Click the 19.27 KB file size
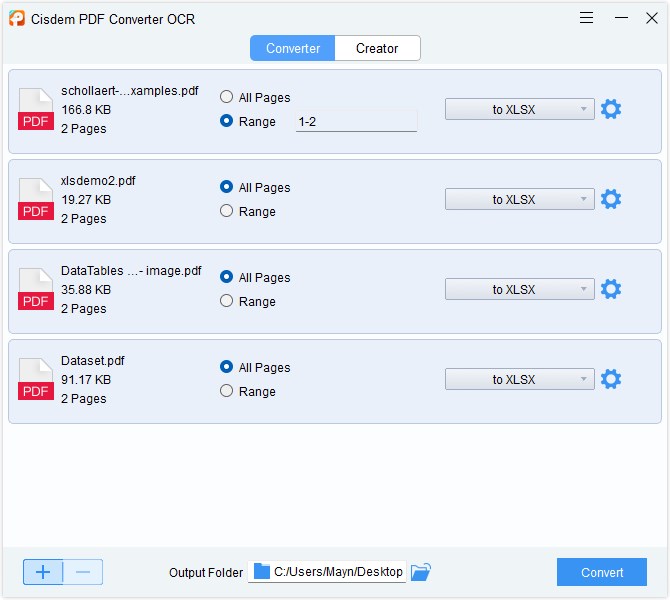Screen dimensions: 670x600 (86, 200)
